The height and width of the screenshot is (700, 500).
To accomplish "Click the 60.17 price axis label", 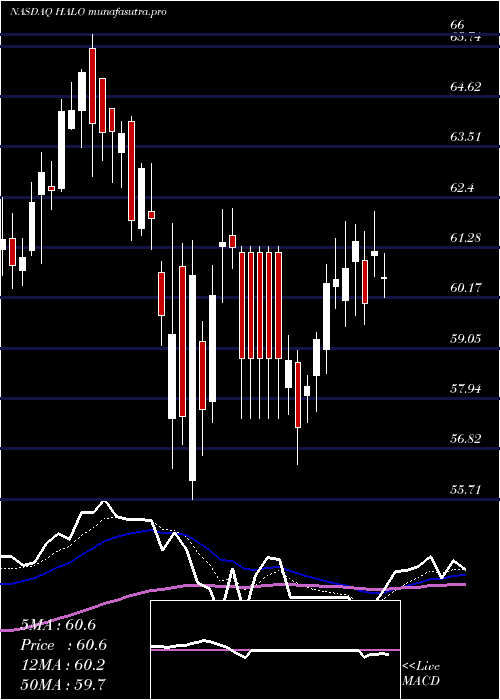I will click(466, 288).
